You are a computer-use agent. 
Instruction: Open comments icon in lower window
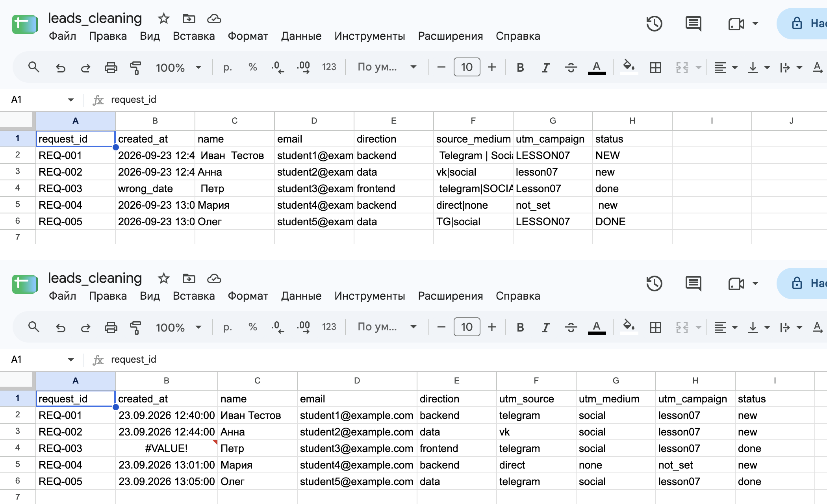[x=693, y=283]
